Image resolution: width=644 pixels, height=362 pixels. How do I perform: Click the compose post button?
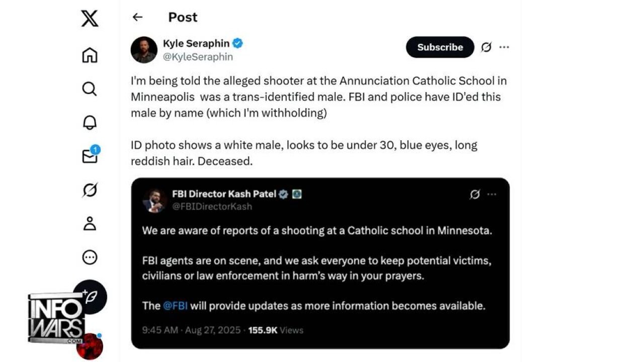click(x=90, y=297)
